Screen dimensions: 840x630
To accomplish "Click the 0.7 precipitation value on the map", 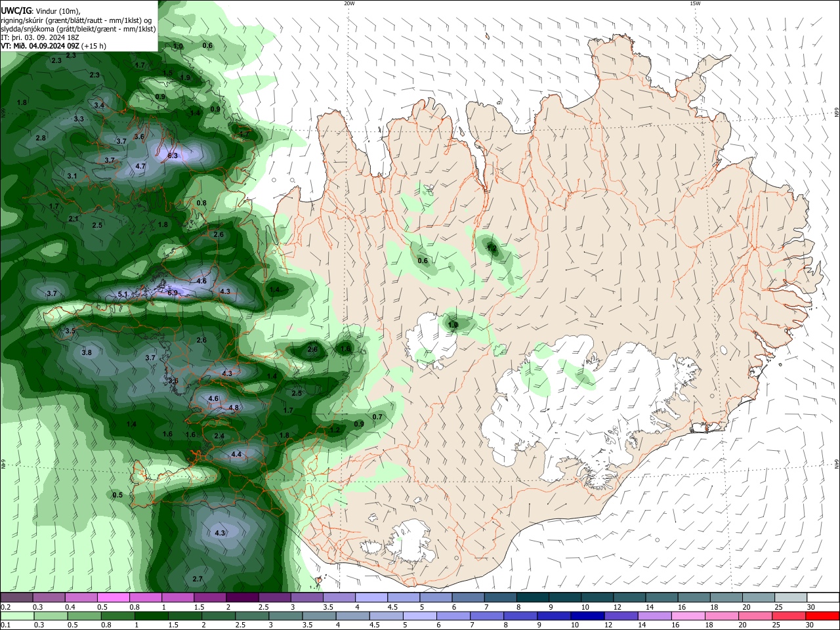I will 377,417.
